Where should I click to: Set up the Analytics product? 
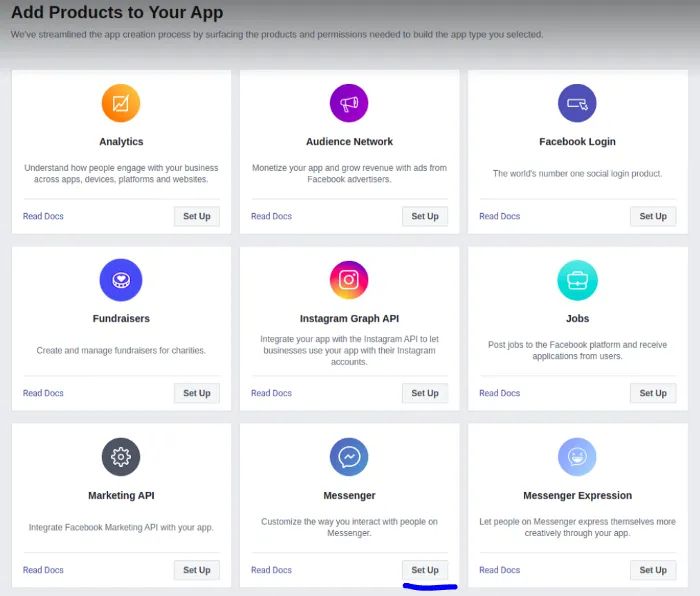[x=197, y=216]
